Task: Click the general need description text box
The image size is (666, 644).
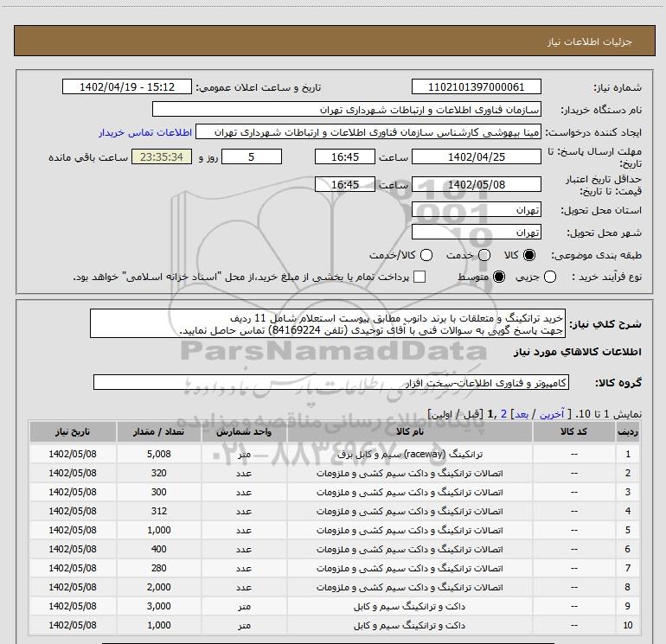Action: (328, 324)
